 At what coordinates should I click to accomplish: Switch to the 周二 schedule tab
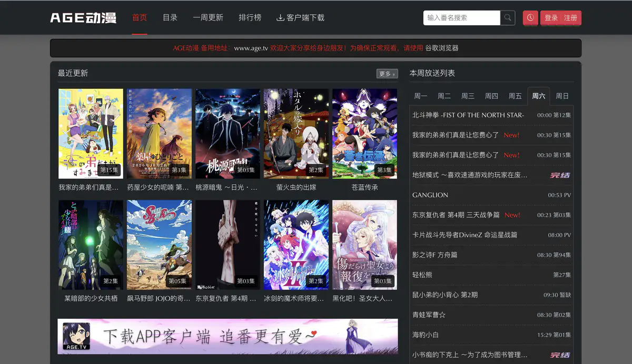[x=444, y=96]
